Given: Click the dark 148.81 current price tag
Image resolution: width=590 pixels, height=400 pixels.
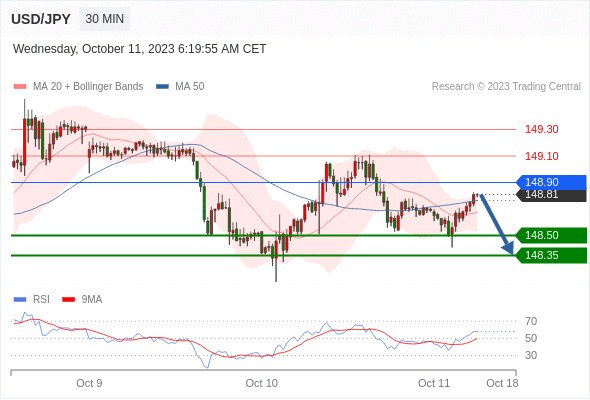Looking at the screenshot, I should pyautogui.click(x=551, y=195).
